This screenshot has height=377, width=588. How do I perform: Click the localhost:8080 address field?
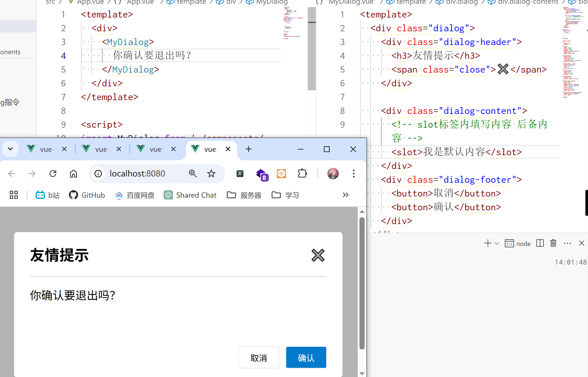pos(137,174)
